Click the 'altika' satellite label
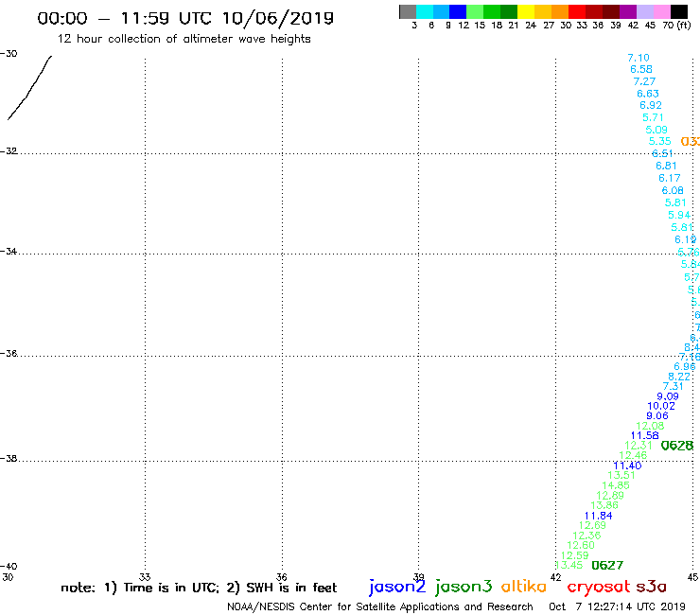700x615 pixels. tap(524, 587)
